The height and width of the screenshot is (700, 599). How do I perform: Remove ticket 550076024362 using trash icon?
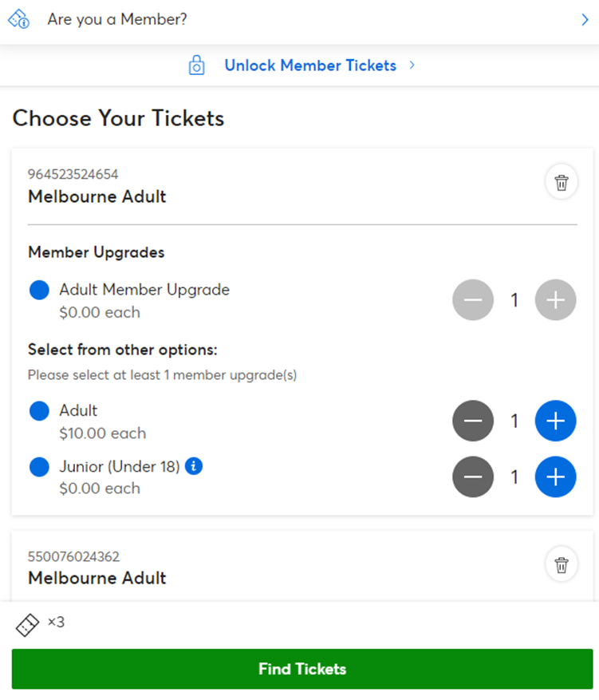561,564
